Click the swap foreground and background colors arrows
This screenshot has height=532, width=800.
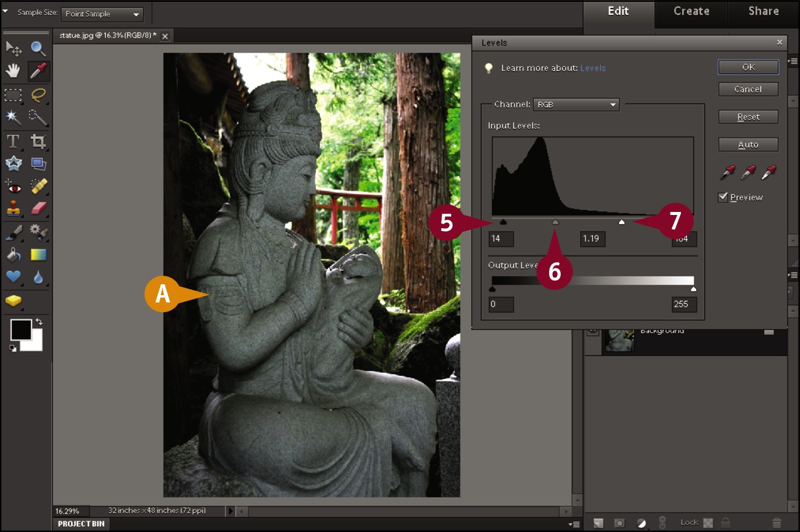click(39, 321)
